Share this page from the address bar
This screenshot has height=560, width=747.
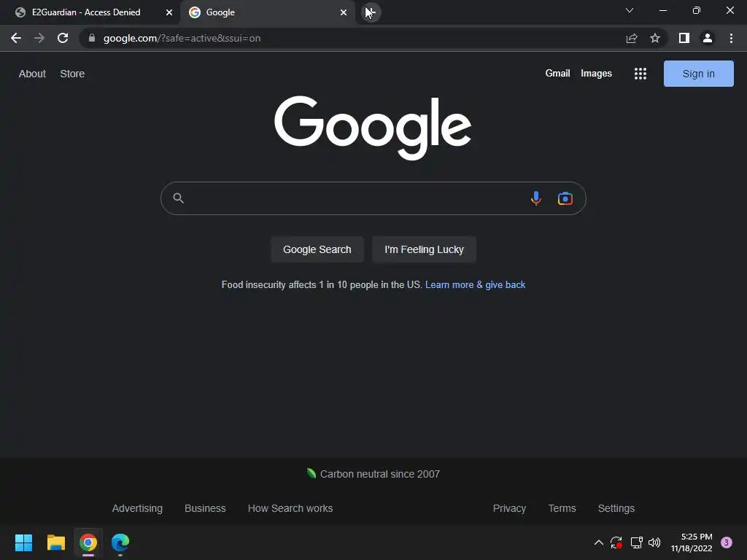tap(632, 38)
